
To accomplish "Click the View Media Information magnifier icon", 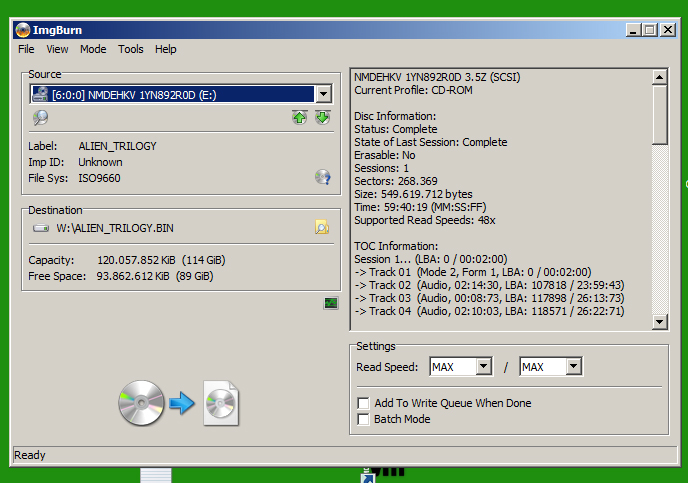I will [x=40, y=118].
